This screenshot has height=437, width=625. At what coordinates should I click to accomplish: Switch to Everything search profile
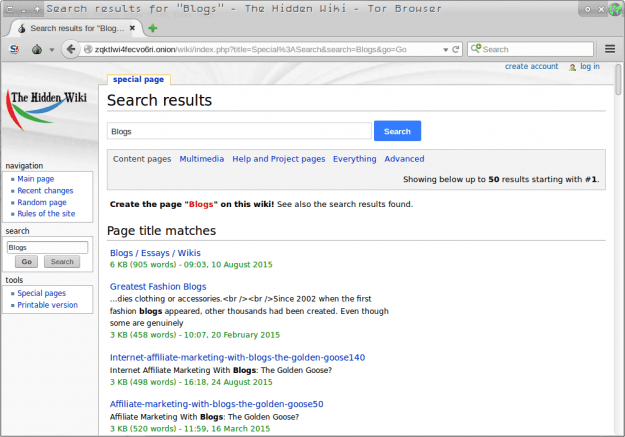point(354,159)
